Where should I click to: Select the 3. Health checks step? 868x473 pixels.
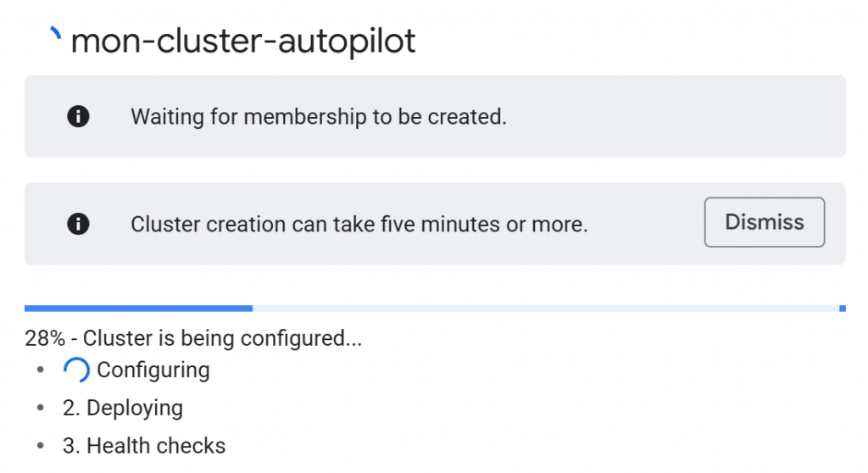pos(144,446)
